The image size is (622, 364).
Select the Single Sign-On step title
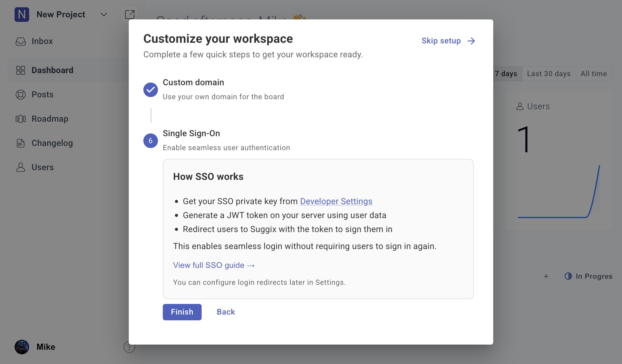(191, 133)
